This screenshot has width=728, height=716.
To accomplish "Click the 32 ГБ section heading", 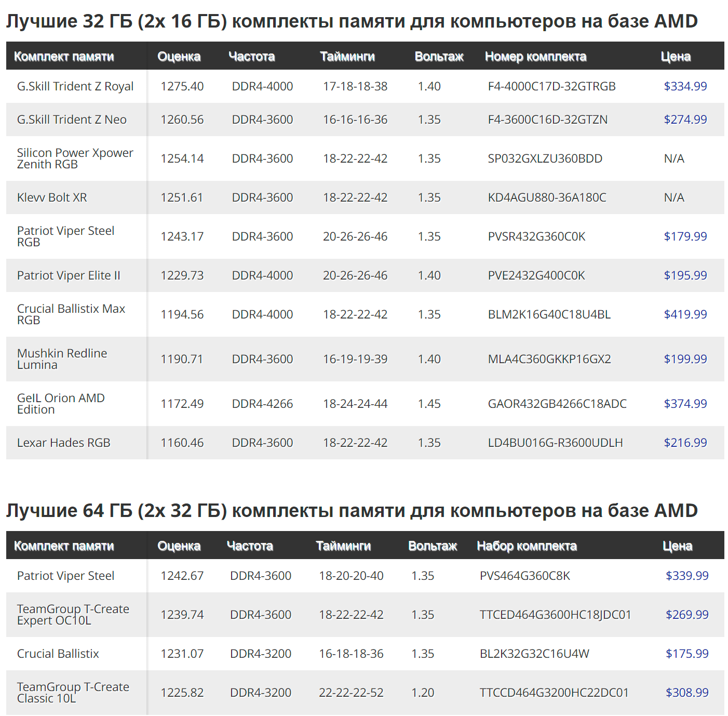I will [352, 21].
